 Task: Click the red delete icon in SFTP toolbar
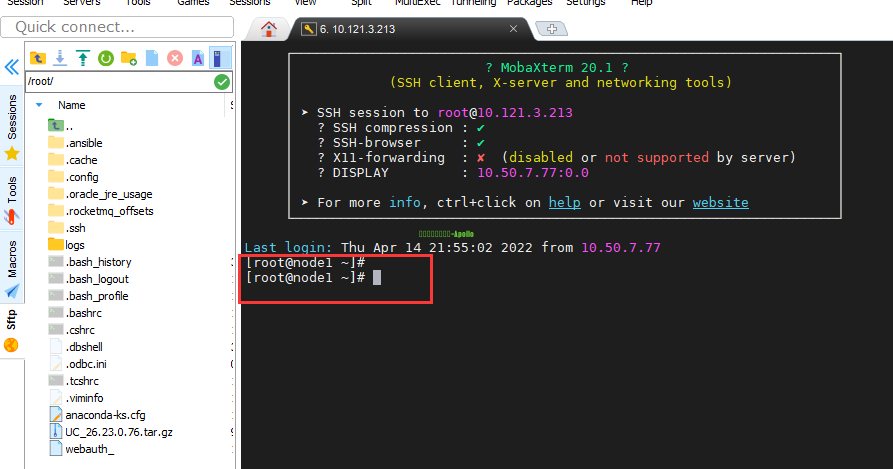pos(175,58)
